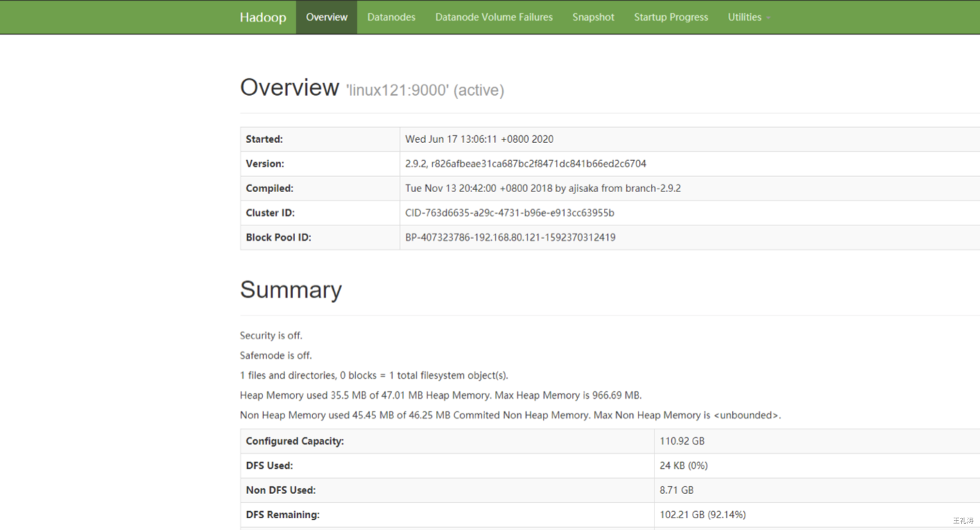Select the compiled date Tue Nov 13 value
This screenshot has width=980, height=530.
(x=543, y=189)
